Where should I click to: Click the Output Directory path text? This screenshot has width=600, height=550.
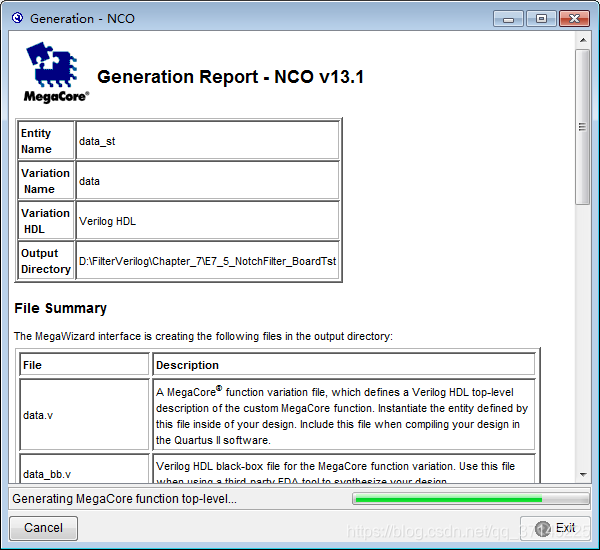(x=207, y=261)
